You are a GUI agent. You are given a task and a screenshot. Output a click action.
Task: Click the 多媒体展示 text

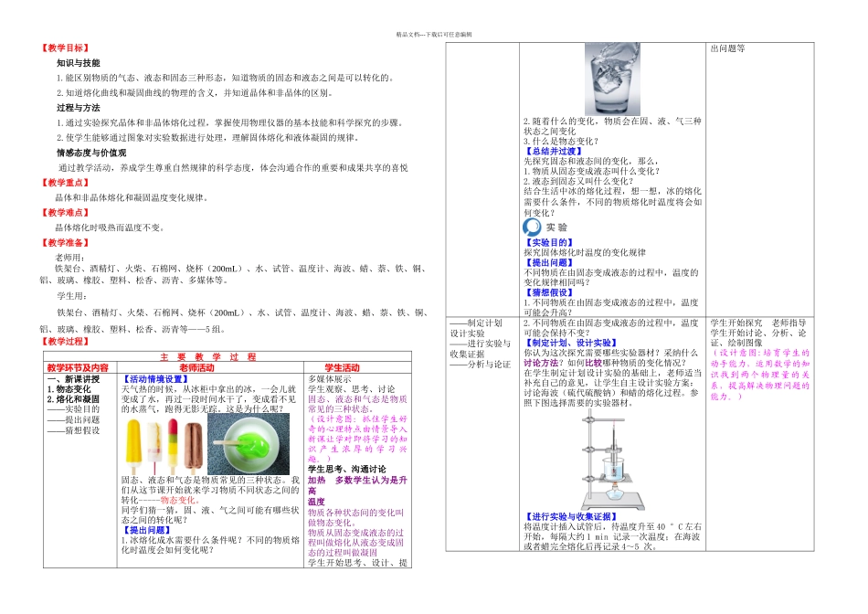(330, 379)
